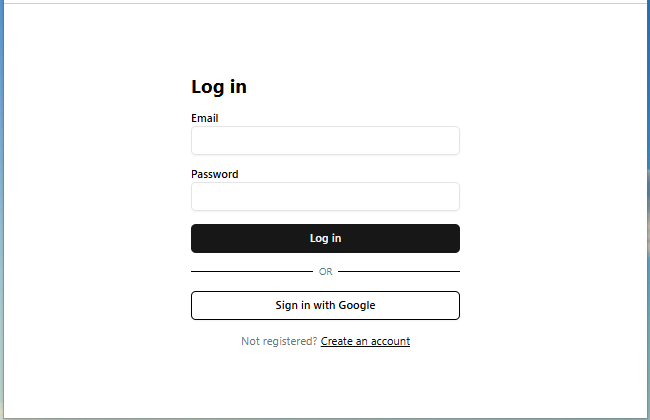Place cursor in the field under Email
650x420 pixels.
[x=325, y=141]
